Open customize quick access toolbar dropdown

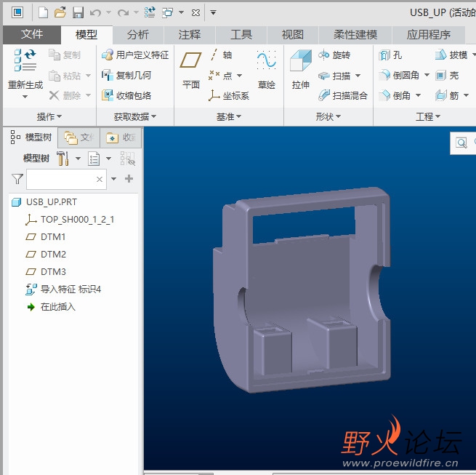pyautogui.click(x=213, y=12)
